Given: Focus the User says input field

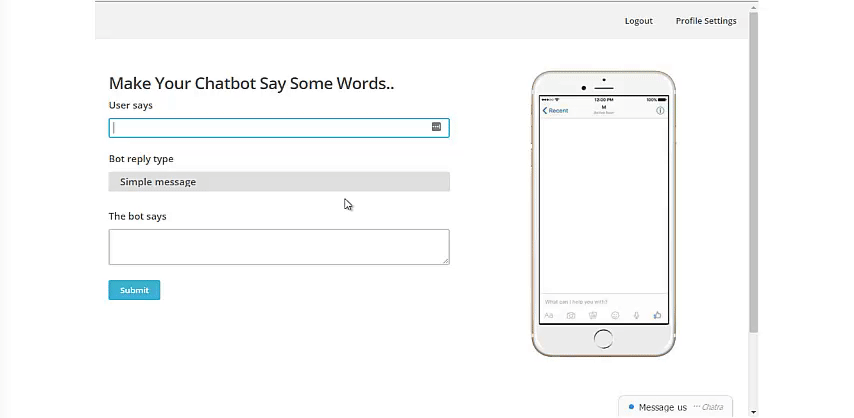Looking at the screenshot, I should click(279, 128).
